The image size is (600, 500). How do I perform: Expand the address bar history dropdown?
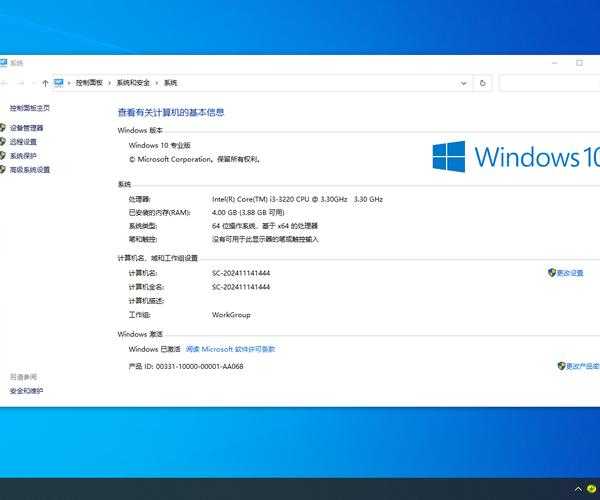pyautogui.click(x=464, y=83)
